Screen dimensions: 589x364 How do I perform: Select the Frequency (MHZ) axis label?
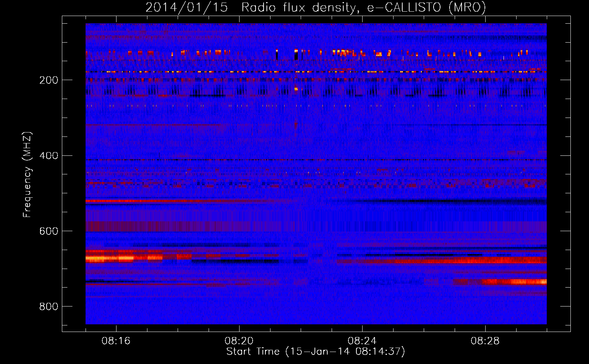click(27, 175)
